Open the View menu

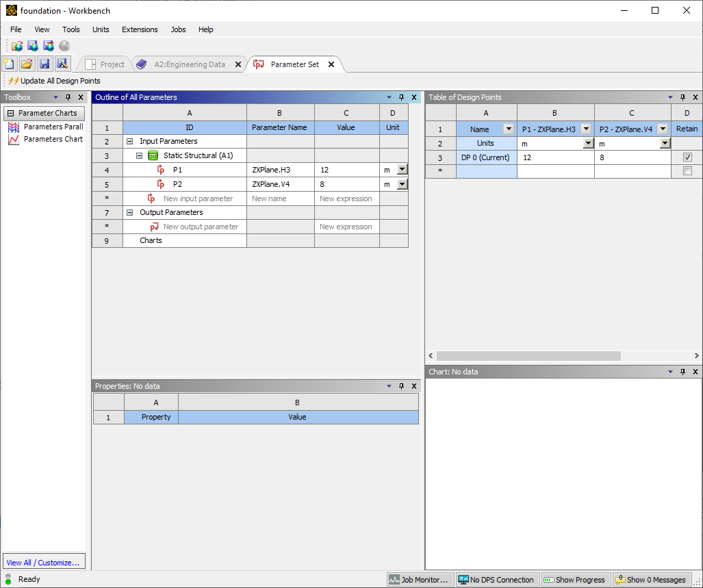point(42,29)
